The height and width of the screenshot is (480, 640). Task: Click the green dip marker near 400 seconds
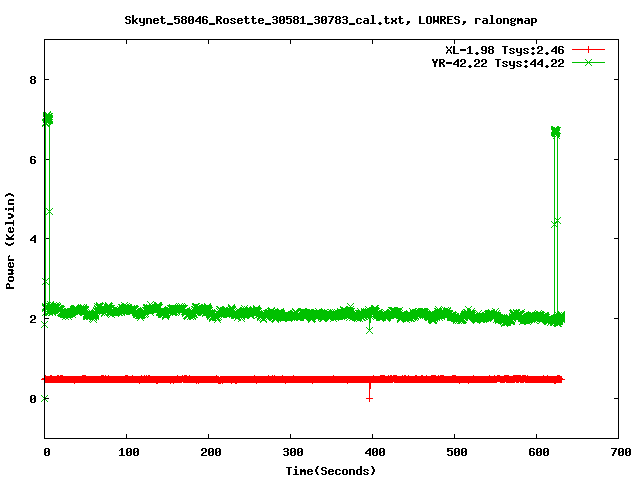[369, 330]
